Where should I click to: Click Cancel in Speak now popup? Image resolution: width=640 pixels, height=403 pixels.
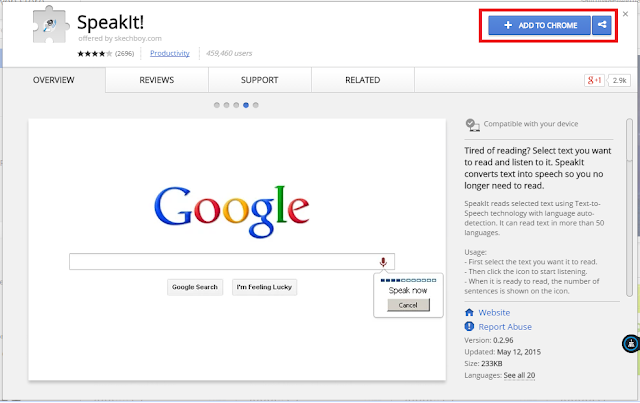click(x=408, y=305)
